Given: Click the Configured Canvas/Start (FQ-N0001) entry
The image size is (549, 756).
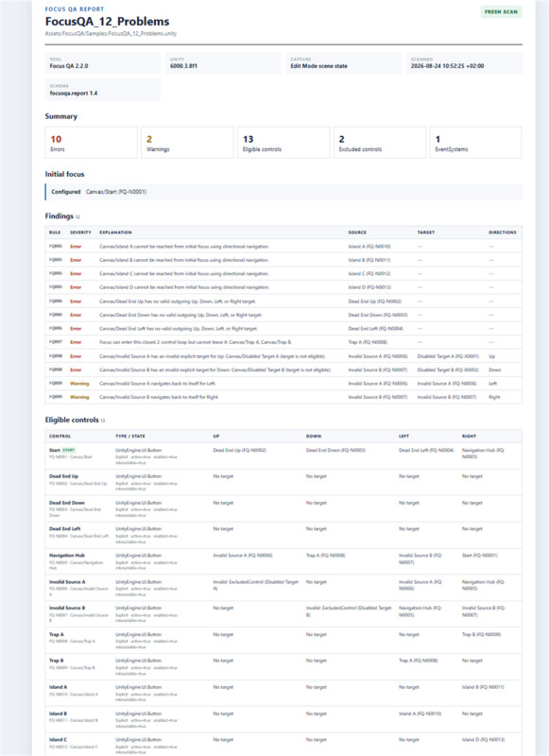Looking at the screenshot, I should coord(283,192).
